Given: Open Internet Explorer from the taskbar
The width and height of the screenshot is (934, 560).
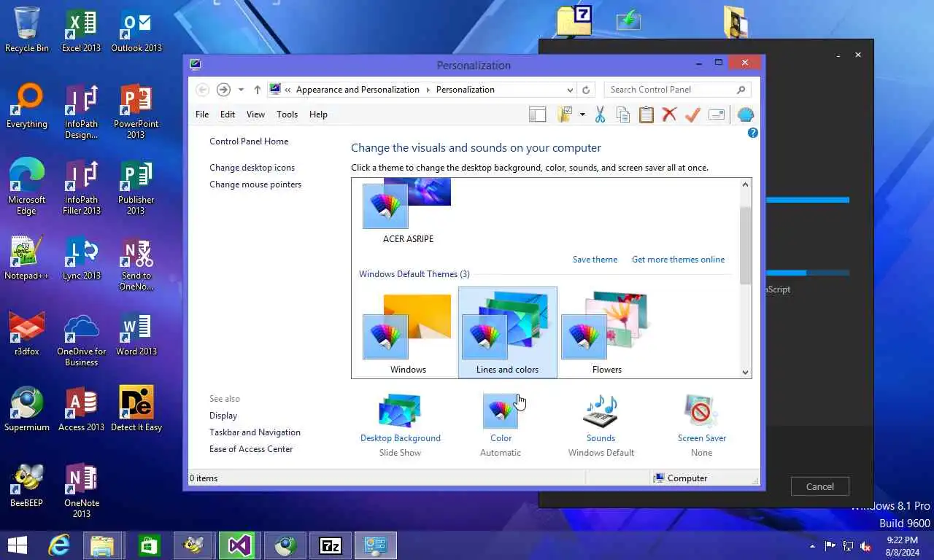Looking at the screenshot, I should tap(59, 545).
